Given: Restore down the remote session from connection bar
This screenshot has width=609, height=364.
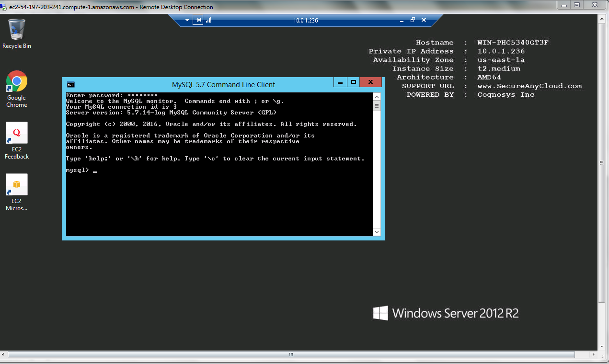Looking at the screenshot, I should (x=413, y=20).
